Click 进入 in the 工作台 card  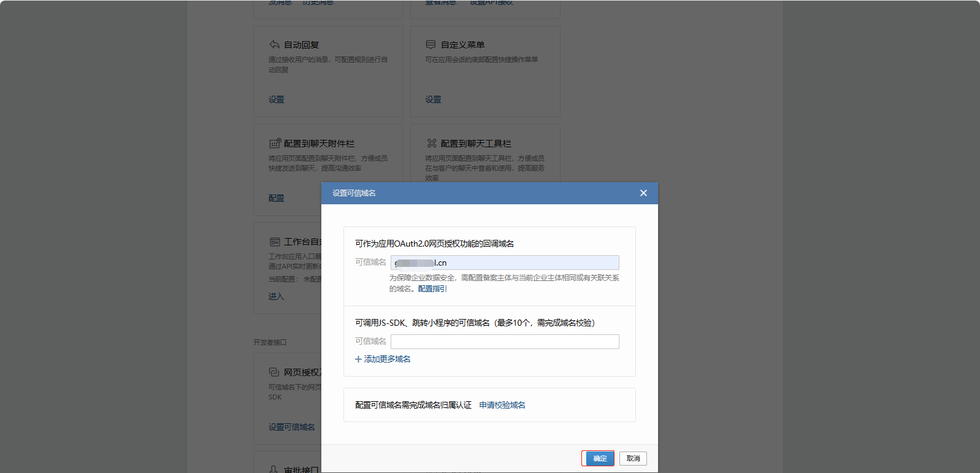click(x=276, y=296)
